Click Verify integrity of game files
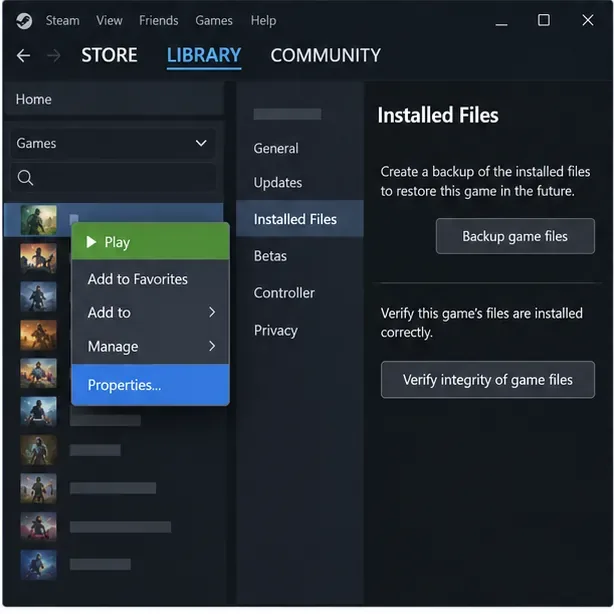The height and width of the screenshot is (614, 614). [x=488, y=379]
